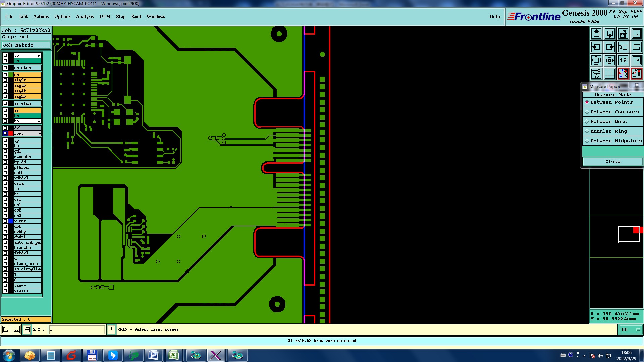Click the tools and palette settings icon
Image resolution: width=644 pixels, height=362 pixels.
tap(596, 74)
